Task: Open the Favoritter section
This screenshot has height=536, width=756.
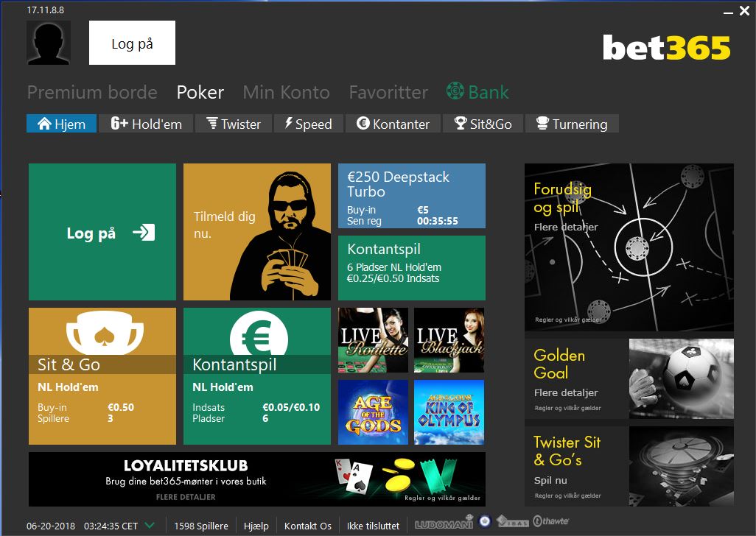Action: click(x=388, y=92)
